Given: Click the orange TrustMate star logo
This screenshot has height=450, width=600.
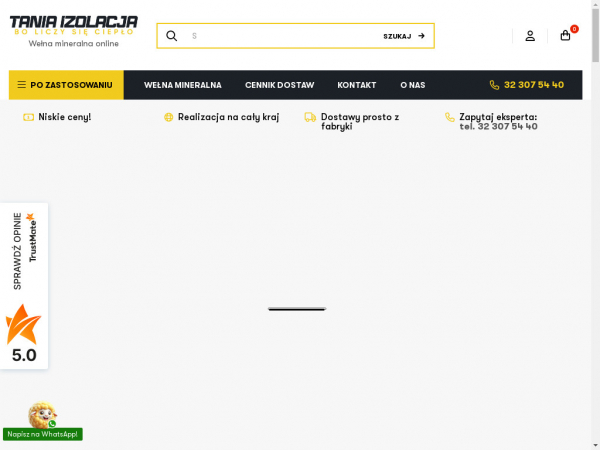Looking at the screenshot, I should pos(23,324).
